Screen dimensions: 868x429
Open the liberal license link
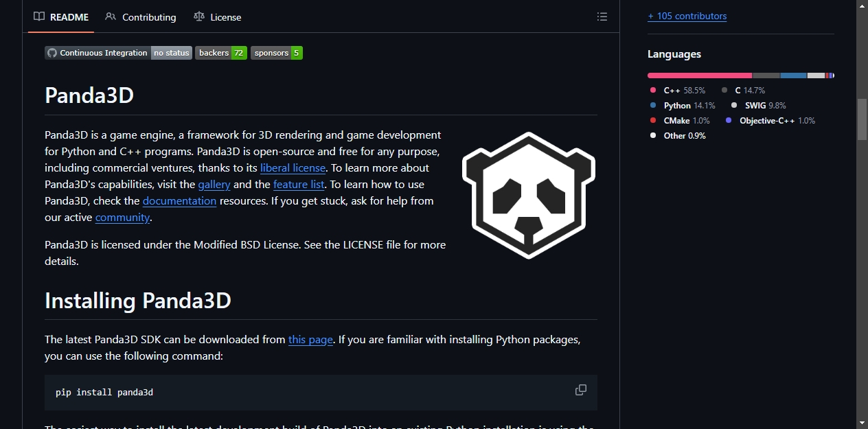pyautogui.click(x=293, y=167)
